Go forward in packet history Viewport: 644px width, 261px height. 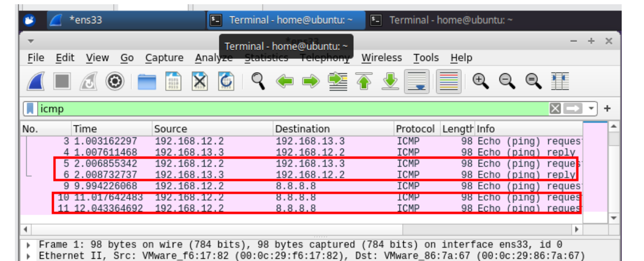[311, 81]
